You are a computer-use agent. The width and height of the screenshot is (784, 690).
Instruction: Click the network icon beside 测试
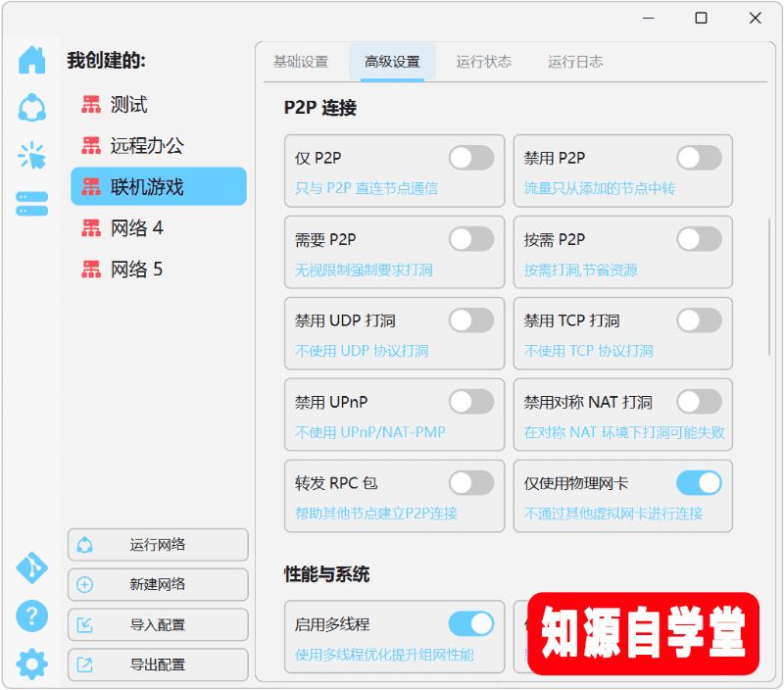point(91,105)
